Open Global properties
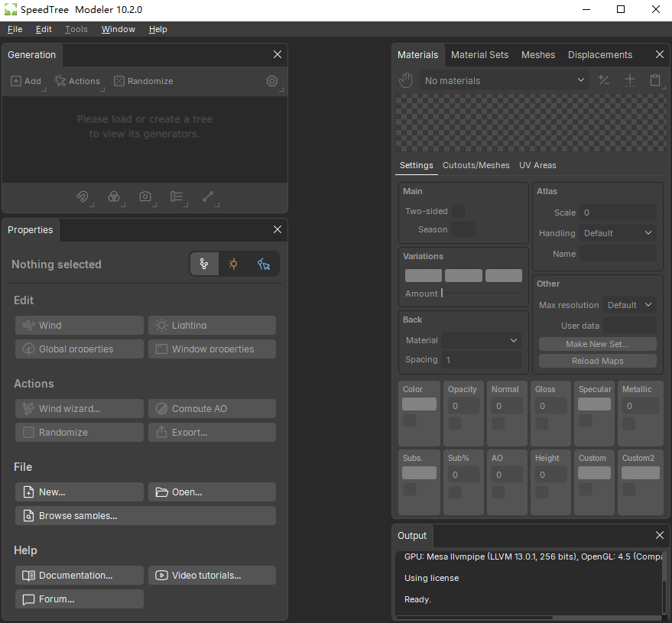The height and width of the screenshot is (623, 672). (x=80, y=349)
